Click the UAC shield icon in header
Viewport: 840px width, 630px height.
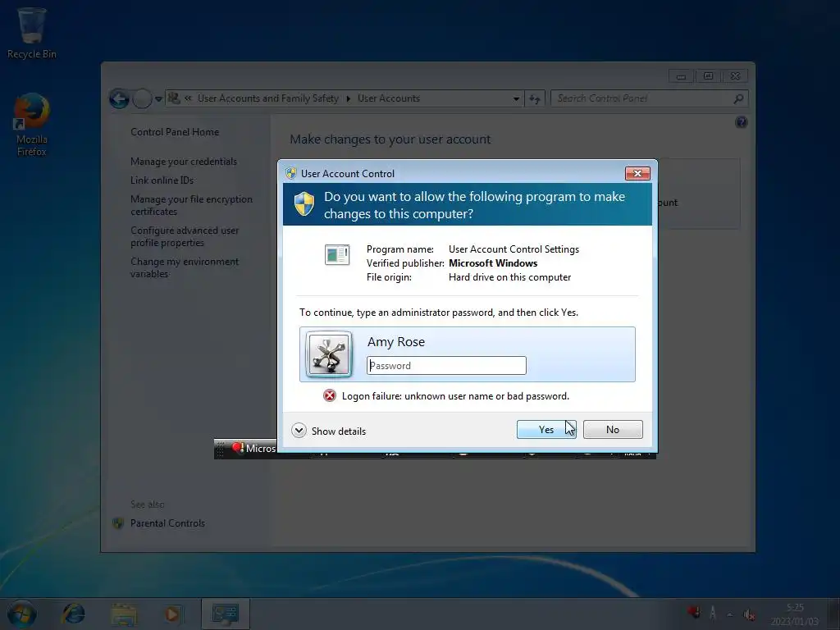304,203
